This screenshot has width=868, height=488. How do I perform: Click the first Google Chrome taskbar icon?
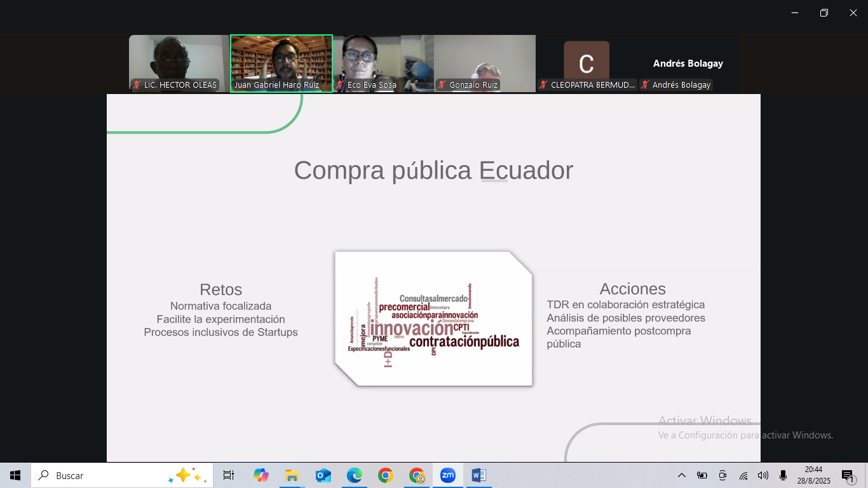[385, 475]
